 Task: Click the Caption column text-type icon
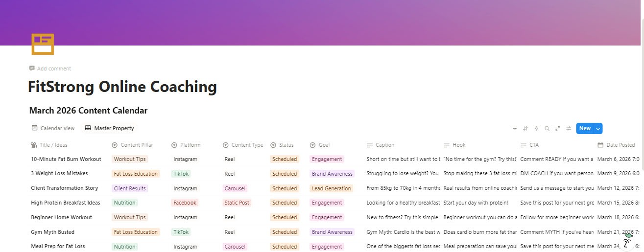coord(370,145)
